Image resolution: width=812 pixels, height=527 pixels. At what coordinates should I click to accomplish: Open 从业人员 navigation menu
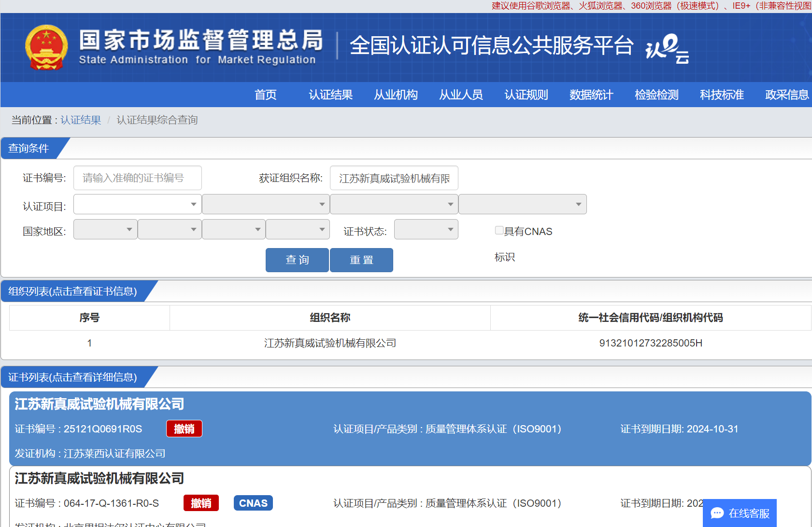[x=461, y=95]
